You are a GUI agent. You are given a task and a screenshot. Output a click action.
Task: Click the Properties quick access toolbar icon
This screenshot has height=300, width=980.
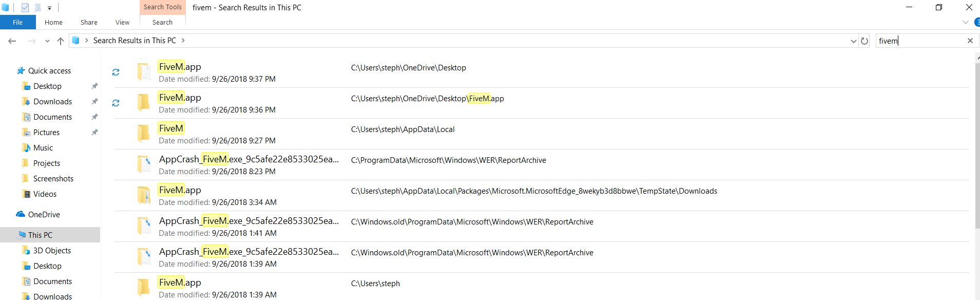point(25,8)
